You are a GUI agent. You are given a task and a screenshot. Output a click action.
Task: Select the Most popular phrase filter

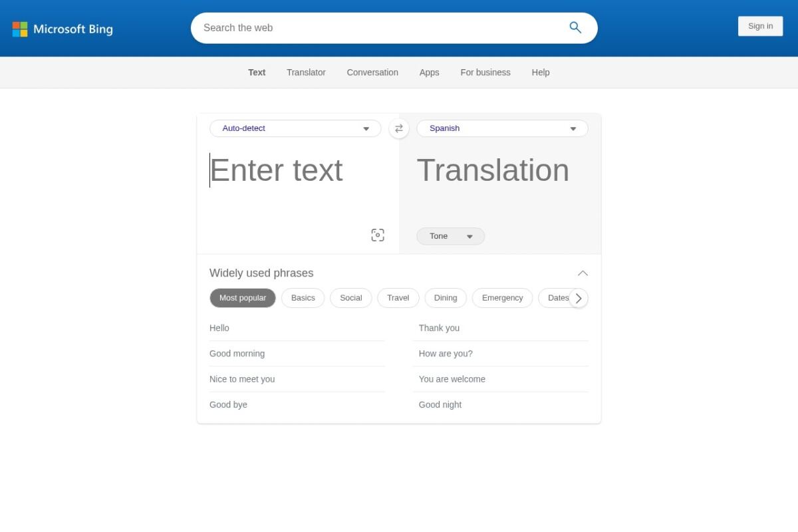click(x=243, y=298)
